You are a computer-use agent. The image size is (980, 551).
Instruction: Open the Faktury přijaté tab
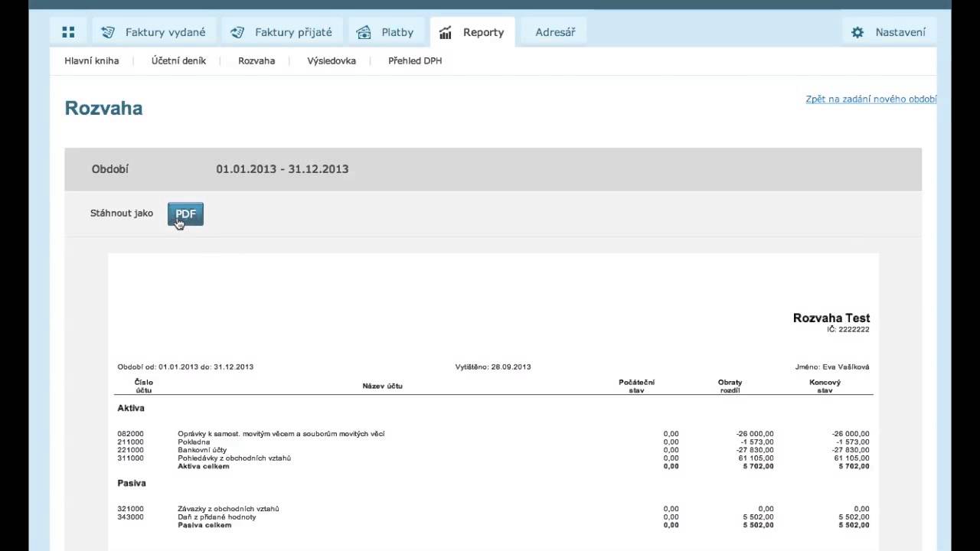[283, 32]
